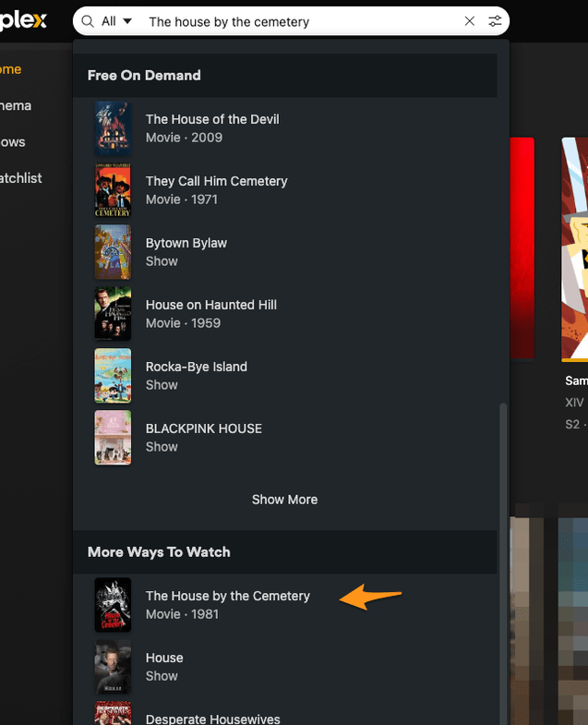
Task: Open the All search scope dropdown
Action: tap(116, 21)
